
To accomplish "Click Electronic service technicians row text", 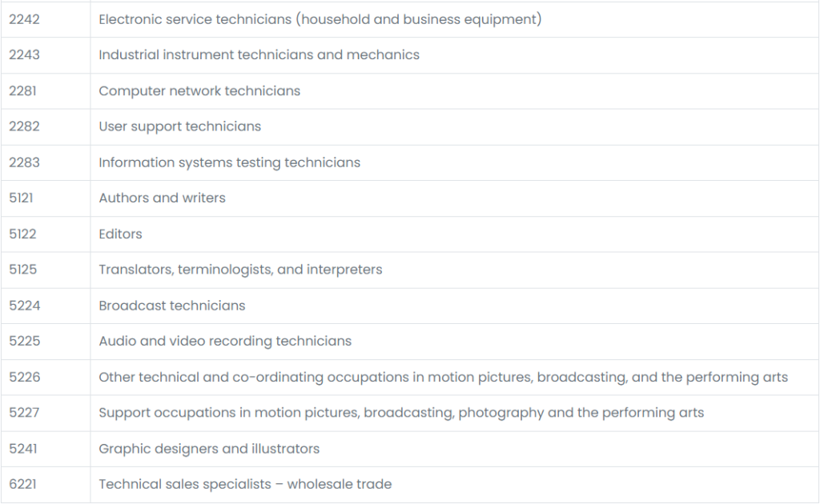I will (320, 19).
